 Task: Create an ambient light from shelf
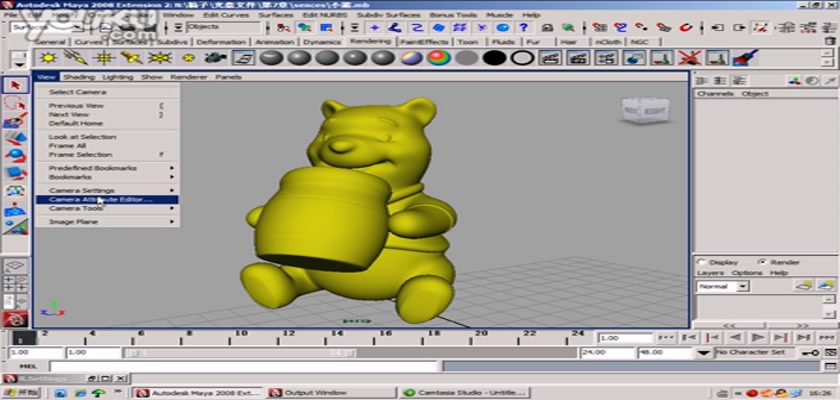click(48, 57)
